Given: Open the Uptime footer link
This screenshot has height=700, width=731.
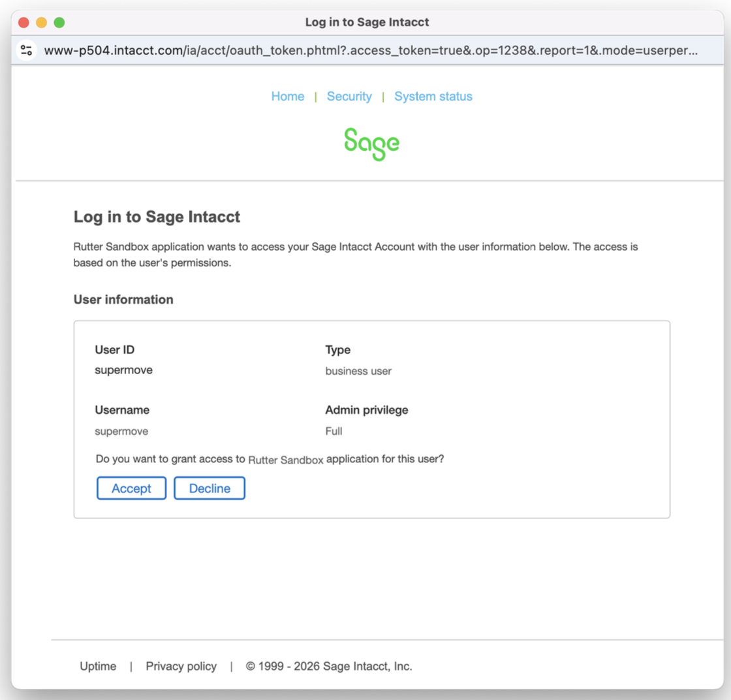Looking at the screenshot, I should pyautogui.click(x=98, y=667).
